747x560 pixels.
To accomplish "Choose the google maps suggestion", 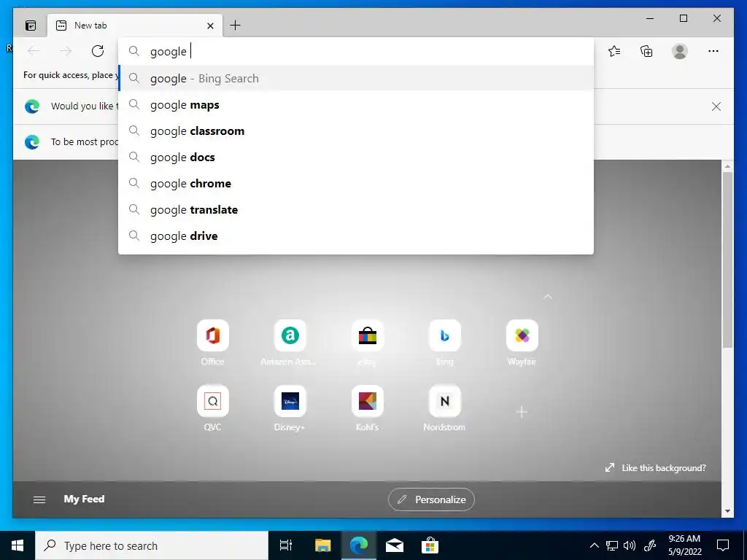I will [356, 105].
